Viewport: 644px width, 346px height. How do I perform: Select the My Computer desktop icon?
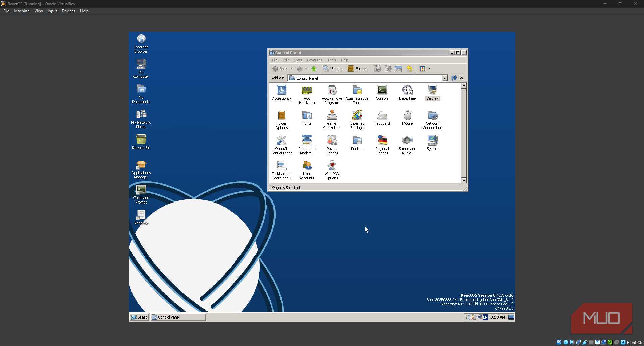click(141, 69)
